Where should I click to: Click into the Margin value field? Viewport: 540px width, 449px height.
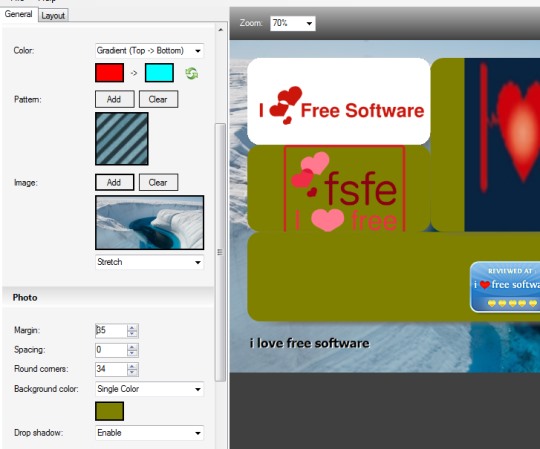[111, 331]
